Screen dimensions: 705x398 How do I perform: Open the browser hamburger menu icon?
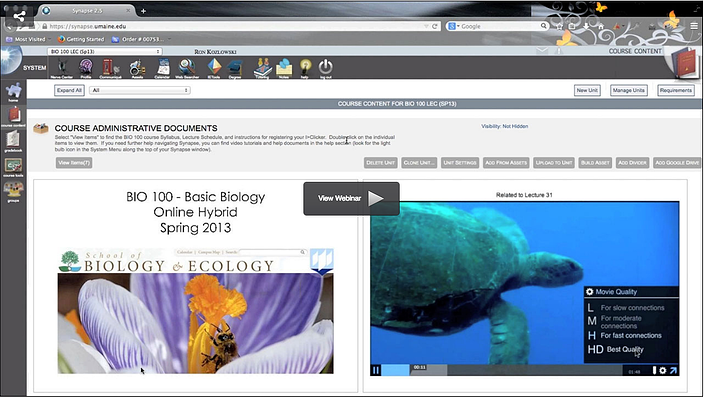pos(694,26)
